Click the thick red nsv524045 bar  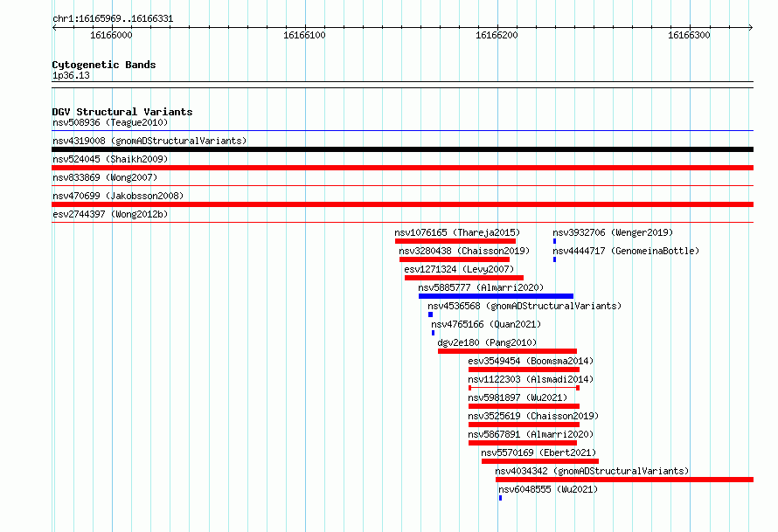(402, 168)
